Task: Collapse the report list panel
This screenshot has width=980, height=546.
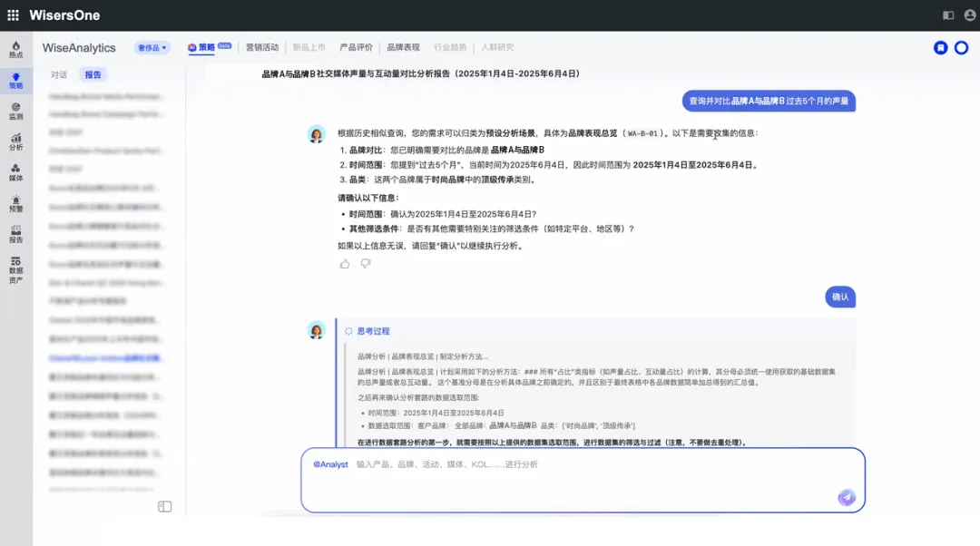Action: click(x=164, y=507)
